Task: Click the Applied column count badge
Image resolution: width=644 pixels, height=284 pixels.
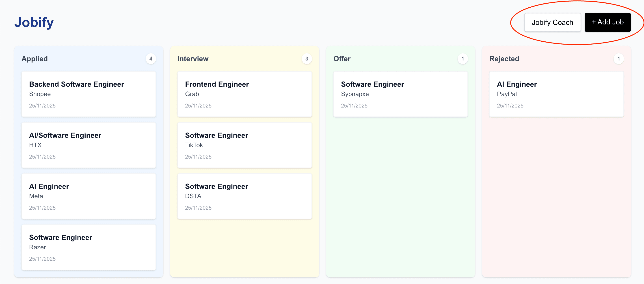Action: (x=151, y=58)
